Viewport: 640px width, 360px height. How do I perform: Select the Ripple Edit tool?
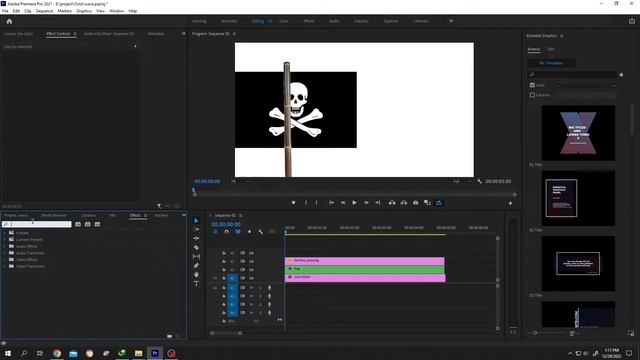click(196, 238)
